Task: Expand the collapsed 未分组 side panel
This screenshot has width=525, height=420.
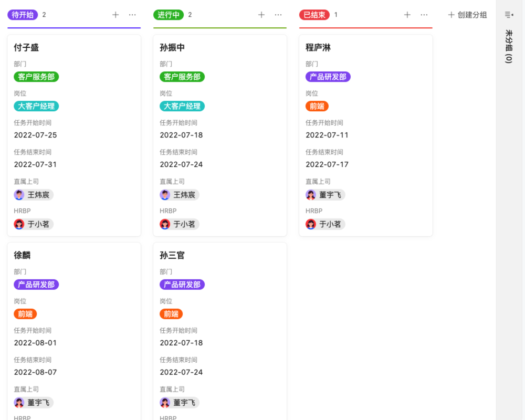Action: 507,15
